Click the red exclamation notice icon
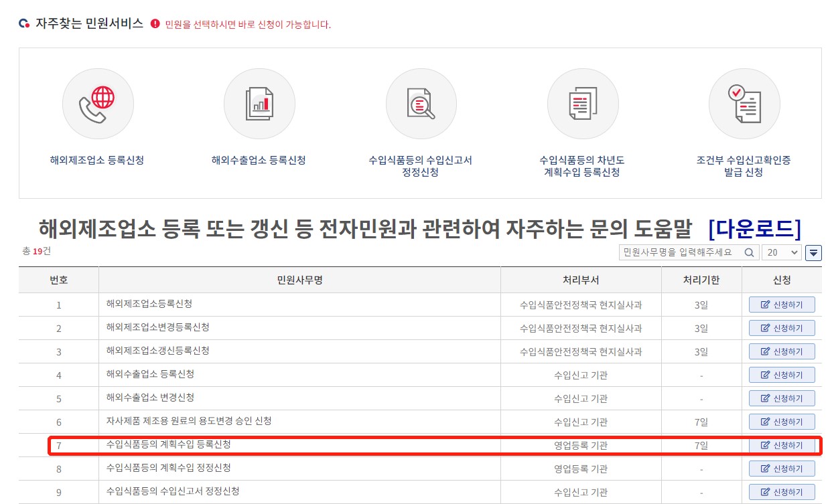The height and width of the screenshot is (504, 832). [155, 24]
